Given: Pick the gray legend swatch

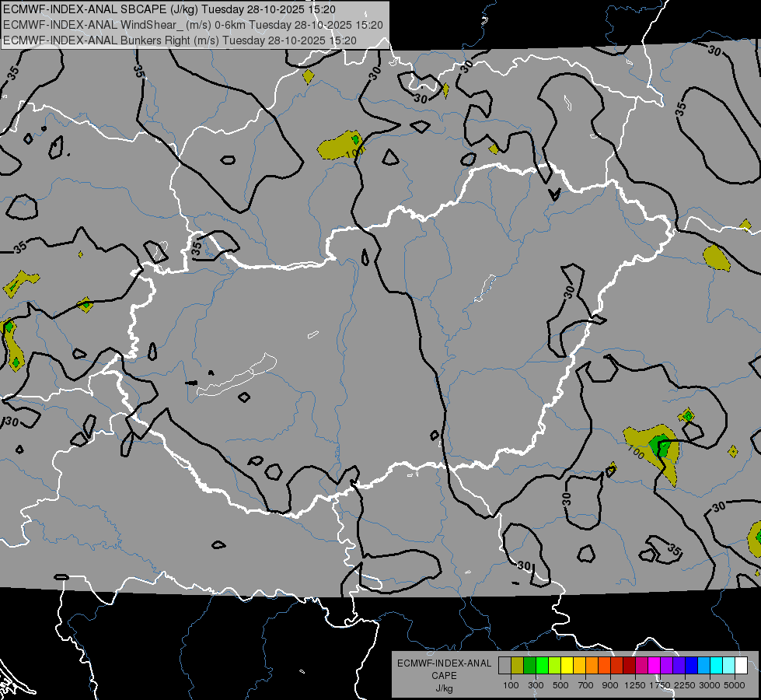Looking at the screenshot, I should coord(504,666).
